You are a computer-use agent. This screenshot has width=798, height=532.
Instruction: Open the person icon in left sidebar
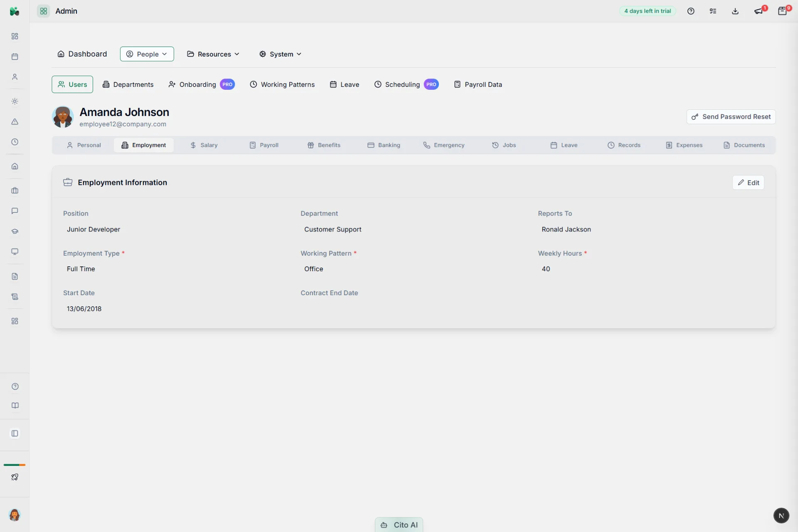tap(15, 77)
